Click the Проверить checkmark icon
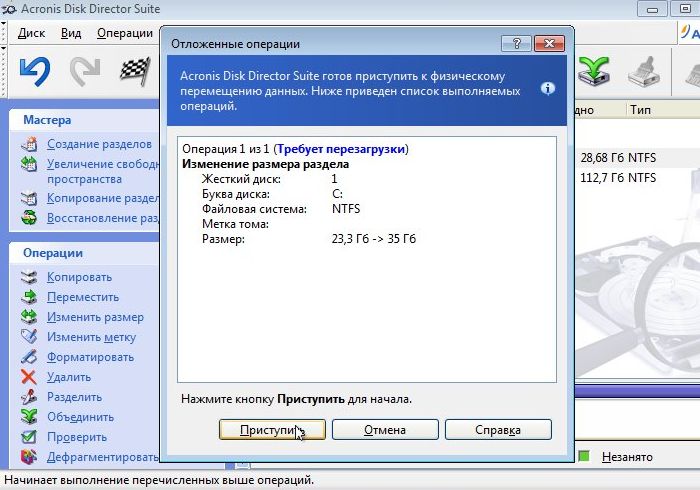This screenshot has width=700, height=490. [29, 436]
